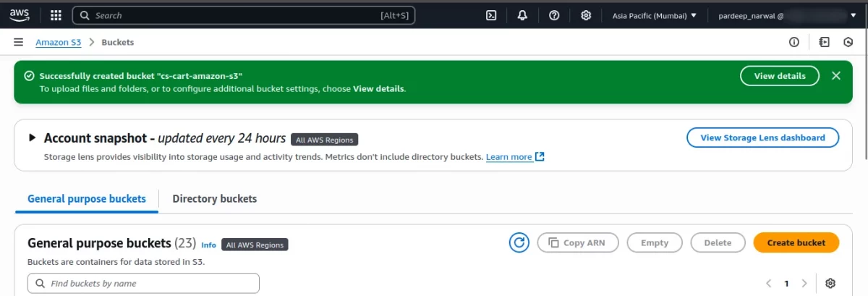The height and width of the screenshot is (296, 868).
Task: Open the notifications bell
Action: coord(522,15)
